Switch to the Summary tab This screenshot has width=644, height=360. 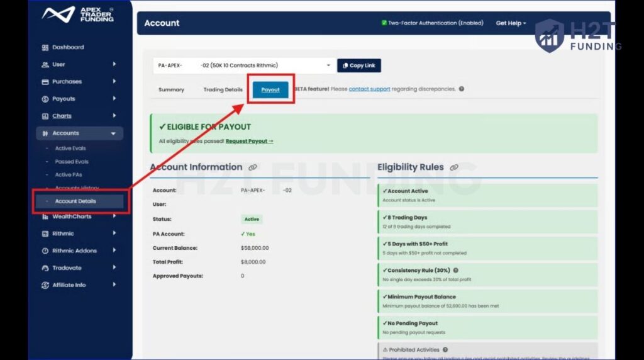coord(171,89)
